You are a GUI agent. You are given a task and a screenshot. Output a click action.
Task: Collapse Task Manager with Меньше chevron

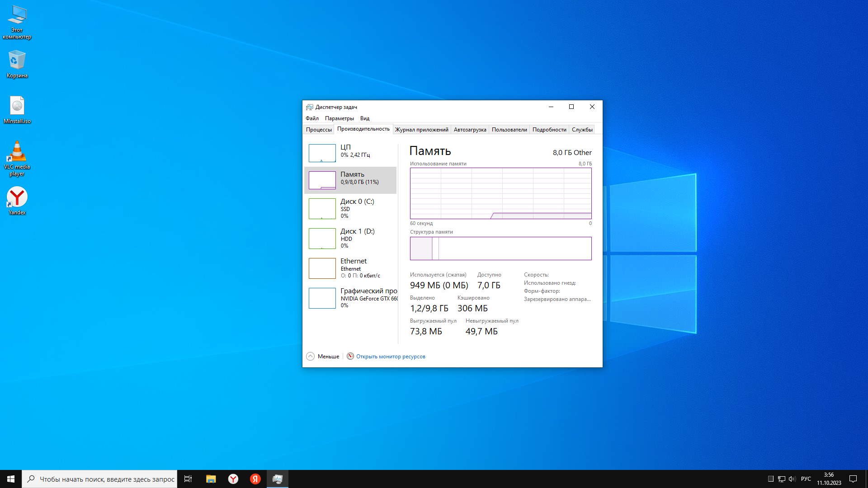(x=310, y=356)
